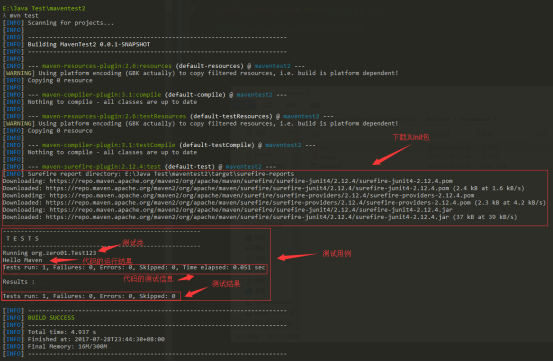553x362 pixels.
Task: Click 'Building MavenTest2 0.0.1-SNAPSHOT' line
Action: tap(89, 44)
